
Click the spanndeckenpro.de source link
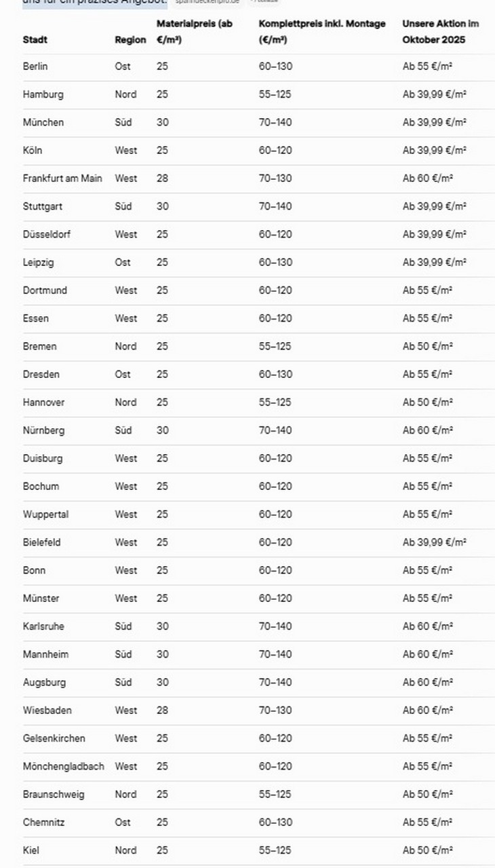207,2
